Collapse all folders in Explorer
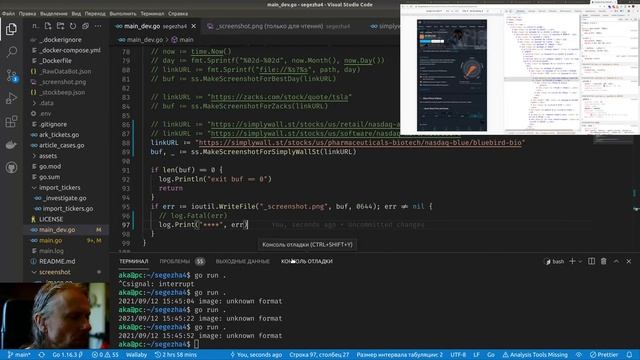The height and width of the screenshot is (360, 640). point(85,26)
